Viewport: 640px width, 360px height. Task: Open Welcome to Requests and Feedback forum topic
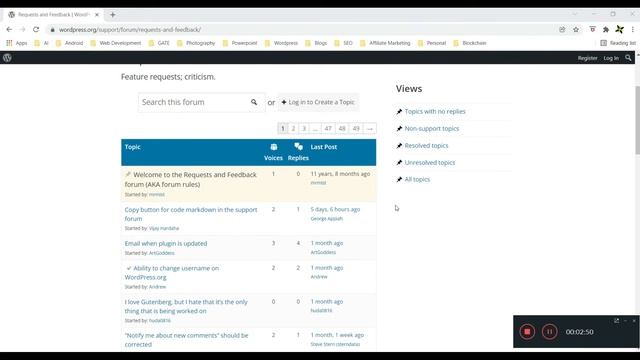pos(191,180)
